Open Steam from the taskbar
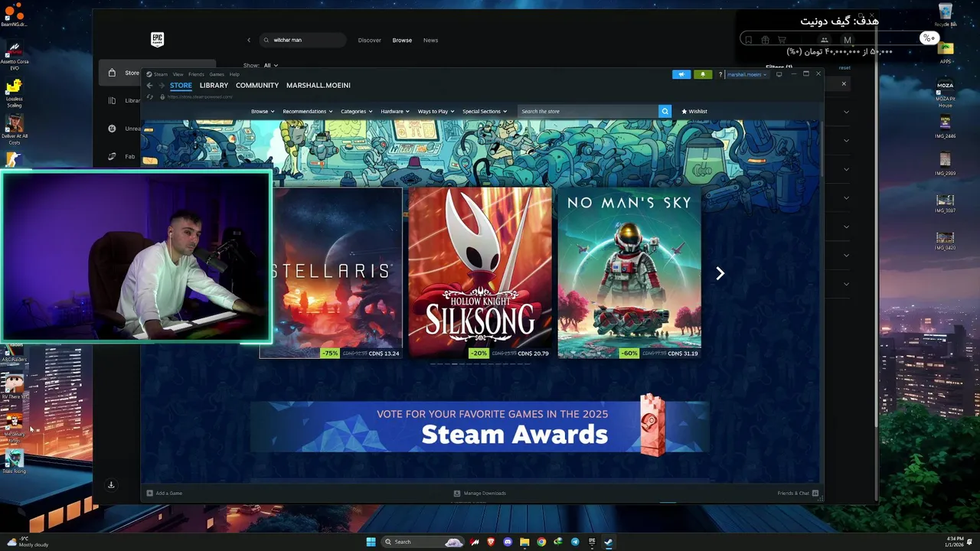Screen dimensions: 980x551 tap(609, 542)
